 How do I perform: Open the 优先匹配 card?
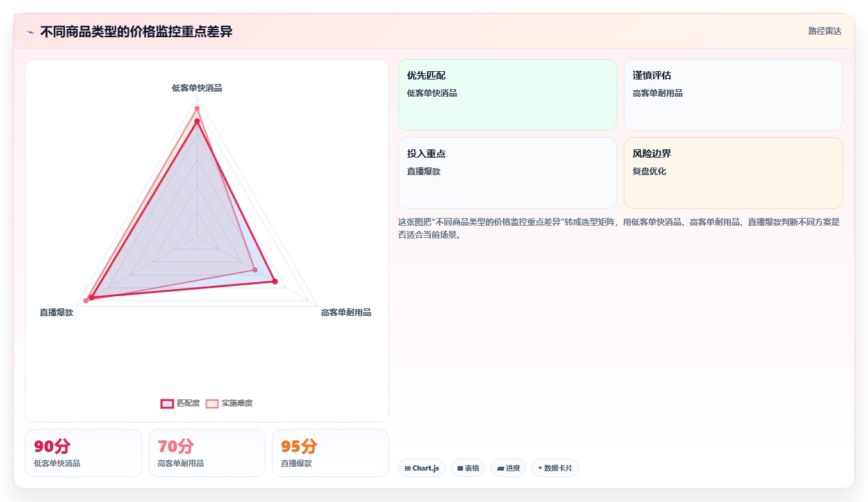tap(508, 95)
